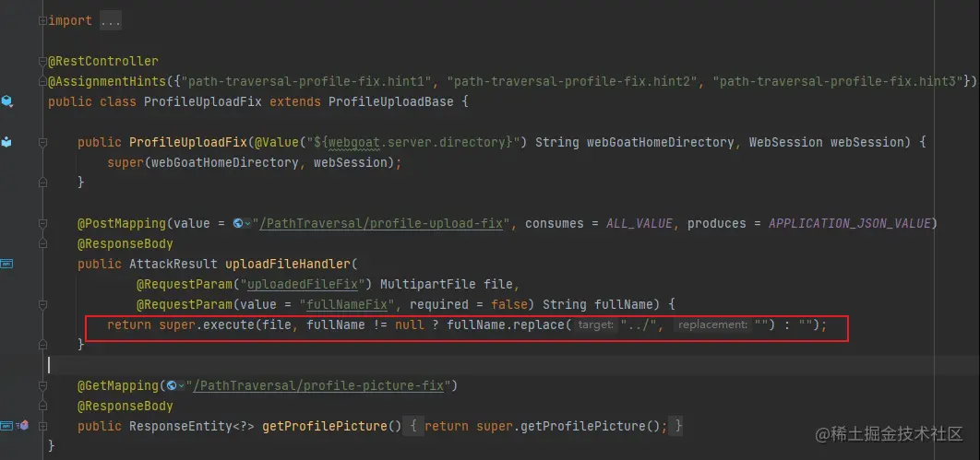
Task: Click the override marker gutter icon on getProfilePicture line
Action: (x=23, y=426)
